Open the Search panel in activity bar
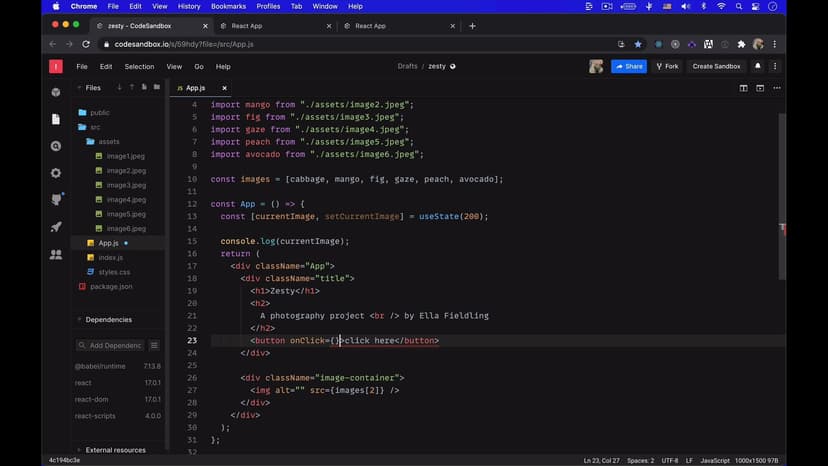The height and width of the screenshot is (466, 828). coord(56,146)
